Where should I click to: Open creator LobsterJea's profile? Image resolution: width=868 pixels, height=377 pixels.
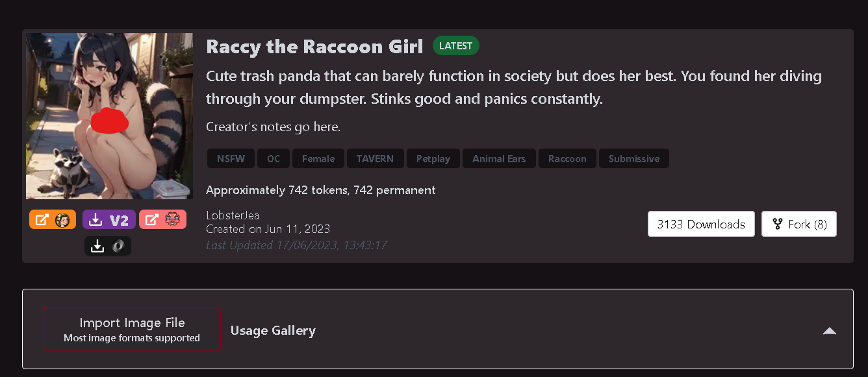tap(233, 215)
